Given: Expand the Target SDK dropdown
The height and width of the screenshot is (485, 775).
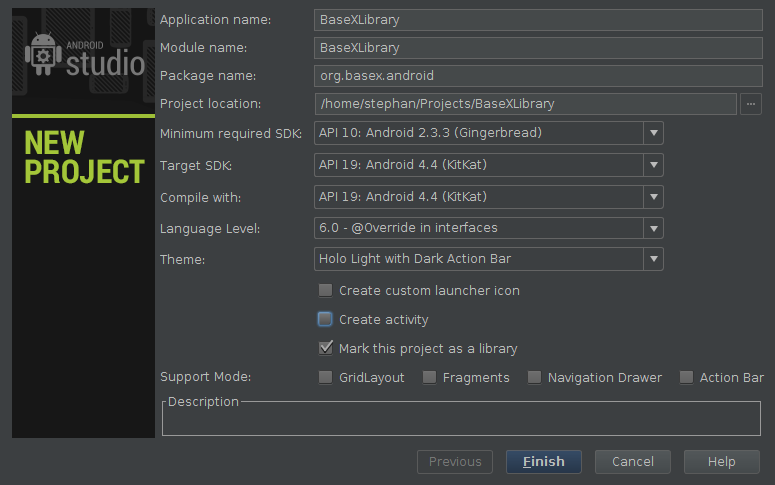Looking at the screenshot, I should coord(653,165).
